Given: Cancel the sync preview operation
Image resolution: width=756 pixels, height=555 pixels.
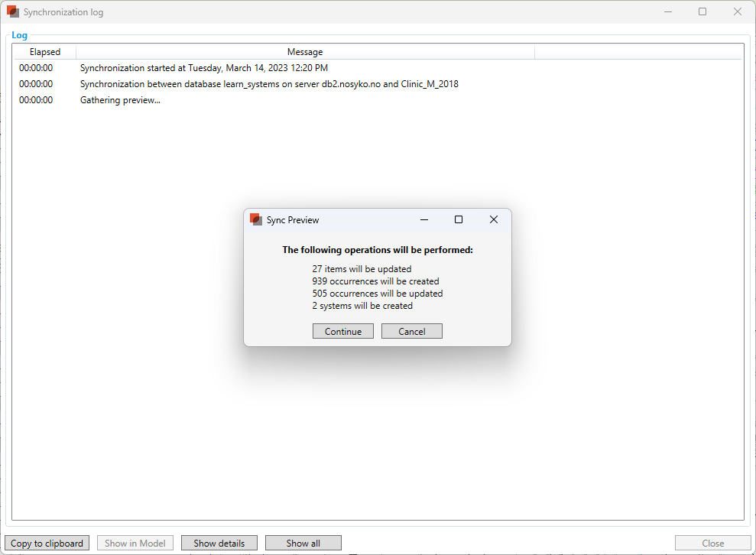Looking at the screenshot, I should (x=412, y=331).
